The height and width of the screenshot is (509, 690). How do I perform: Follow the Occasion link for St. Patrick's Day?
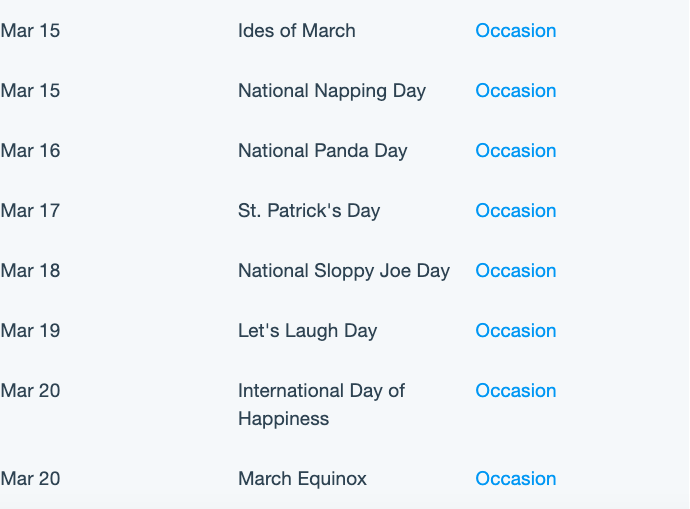(x=516, y=210)
